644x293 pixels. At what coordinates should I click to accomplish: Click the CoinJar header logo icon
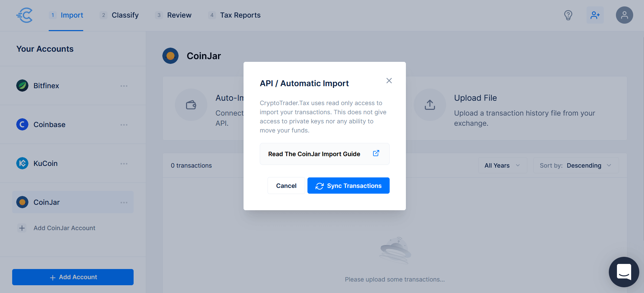pos(170,56)
